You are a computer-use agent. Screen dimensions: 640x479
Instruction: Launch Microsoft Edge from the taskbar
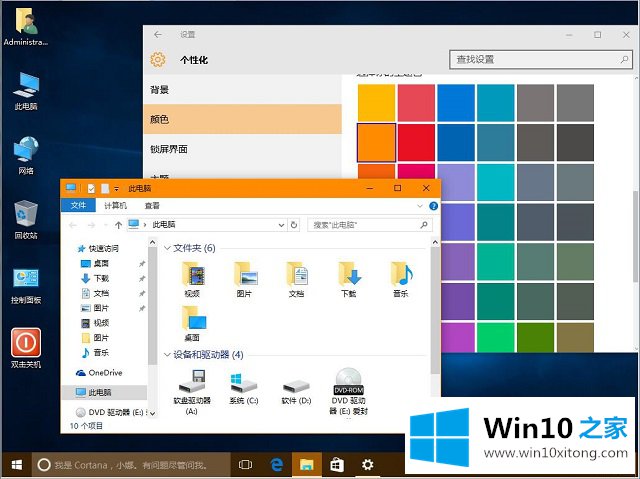pyautogui.click(x=277, y=465)
